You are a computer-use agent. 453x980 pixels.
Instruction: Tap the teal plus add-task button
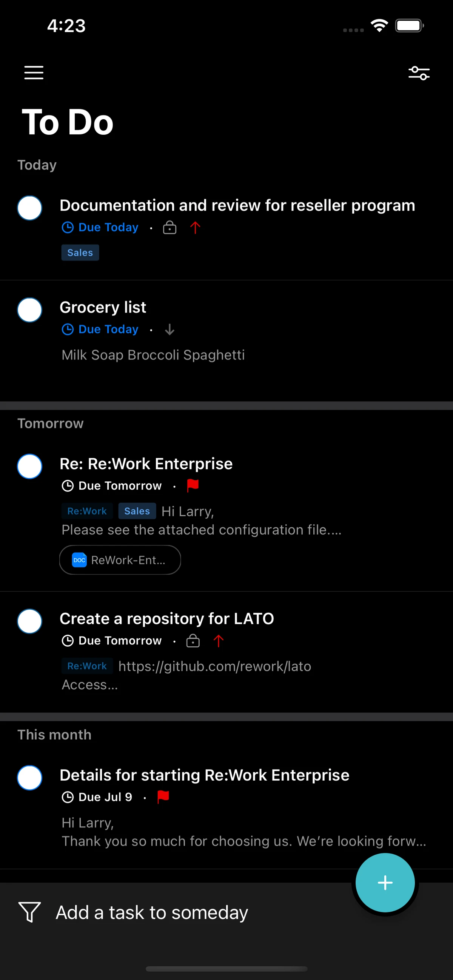[385, 882]
